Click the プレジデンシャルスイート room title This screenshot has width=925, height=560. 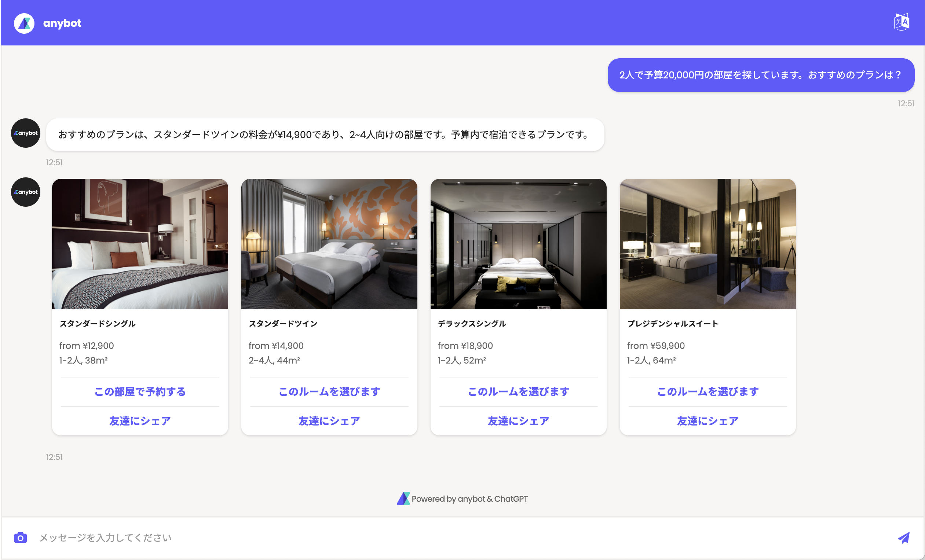click(673, 323)
